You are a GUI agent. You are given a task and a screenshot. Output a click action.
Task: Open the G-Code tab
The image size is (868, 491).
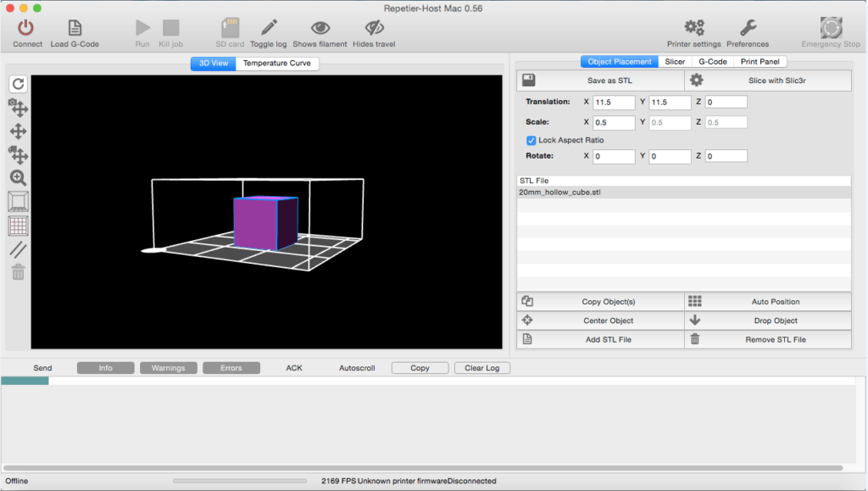click(x=712, y=61)
